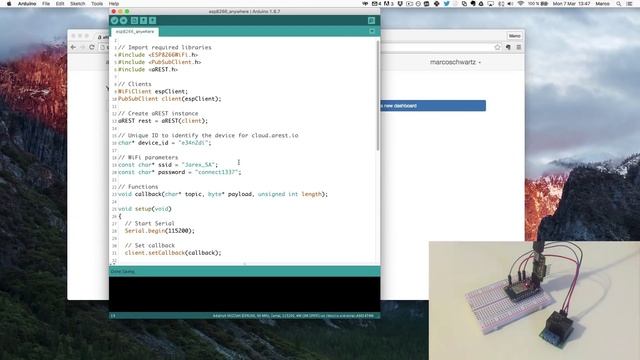
Task: Click the 'WiFiClient espClient;' line
Action: click(x=153, y=91)
